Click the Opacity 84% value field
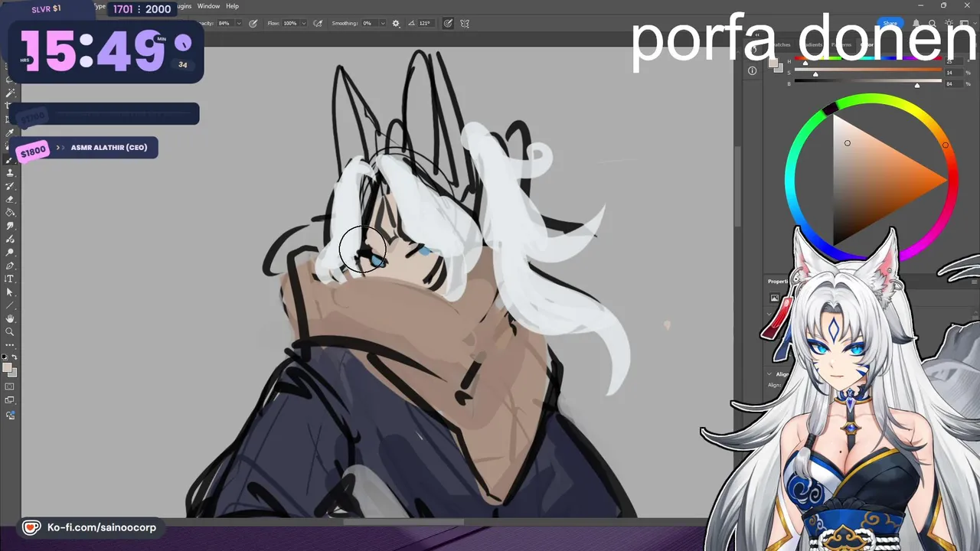This screenshot has height=551, width=980. [224, 24]
